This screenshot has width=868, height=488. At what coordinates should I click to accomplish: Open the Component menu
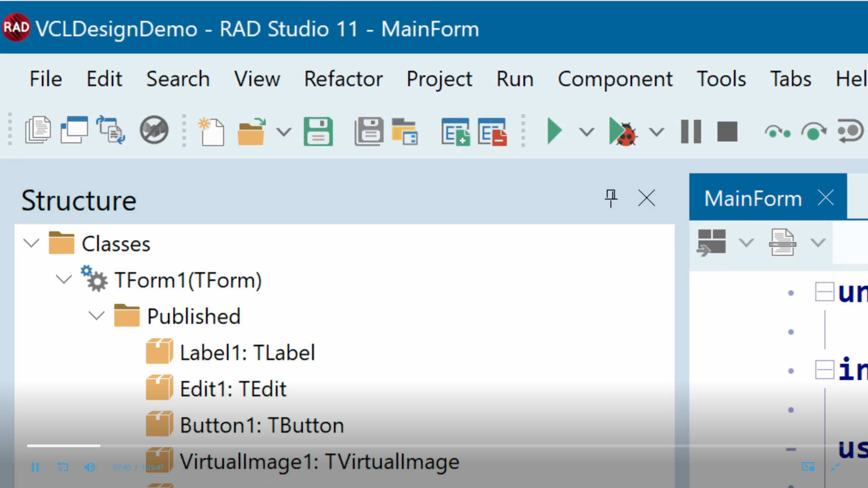[x=615, y=79]
